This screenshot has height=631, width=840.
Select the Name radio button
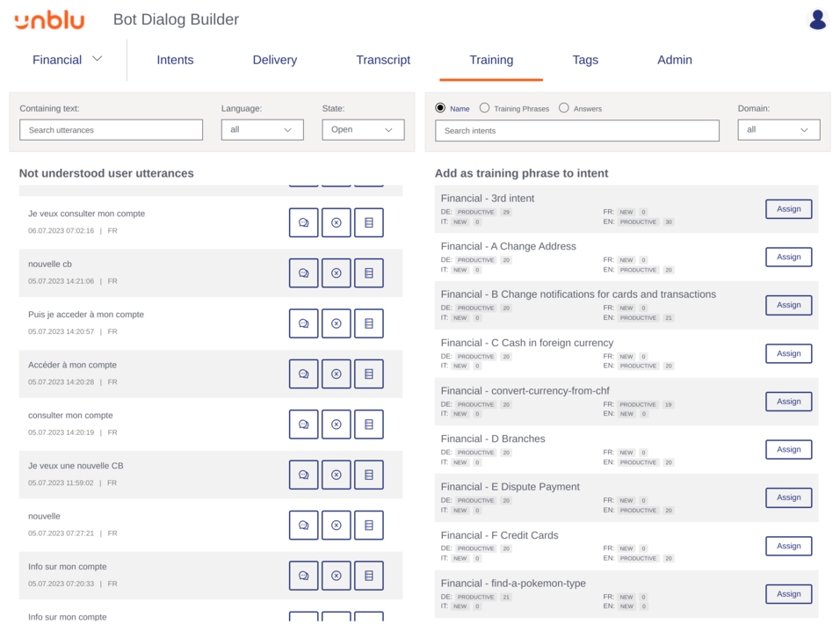(x=441, y=108)
